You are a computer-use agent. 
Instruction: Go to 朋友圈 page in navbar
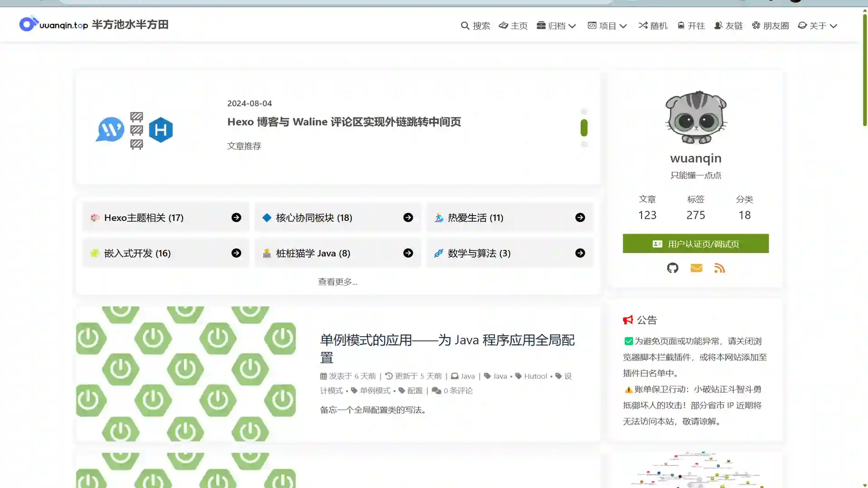tap(770, 26)
